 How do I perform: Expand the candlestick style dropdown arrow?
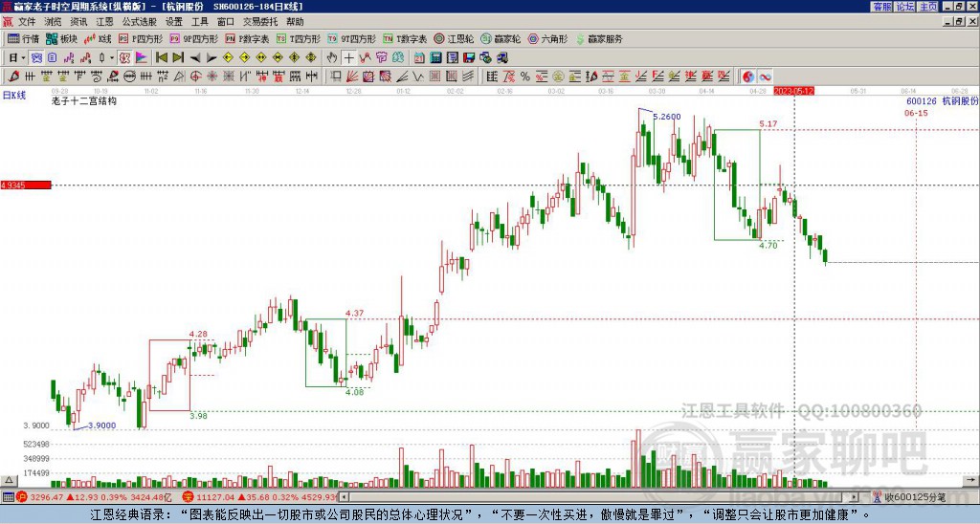point(112,57)
